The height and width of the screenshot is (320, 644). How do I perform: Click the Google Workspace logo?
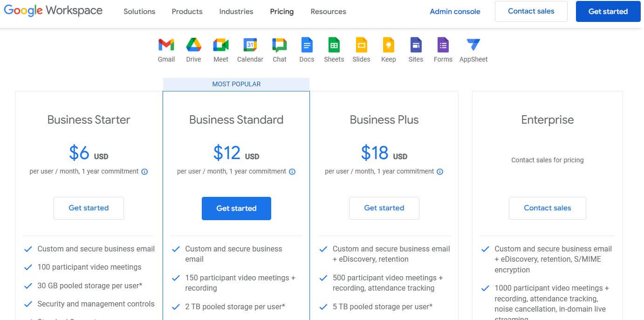(x=53, y=11)
